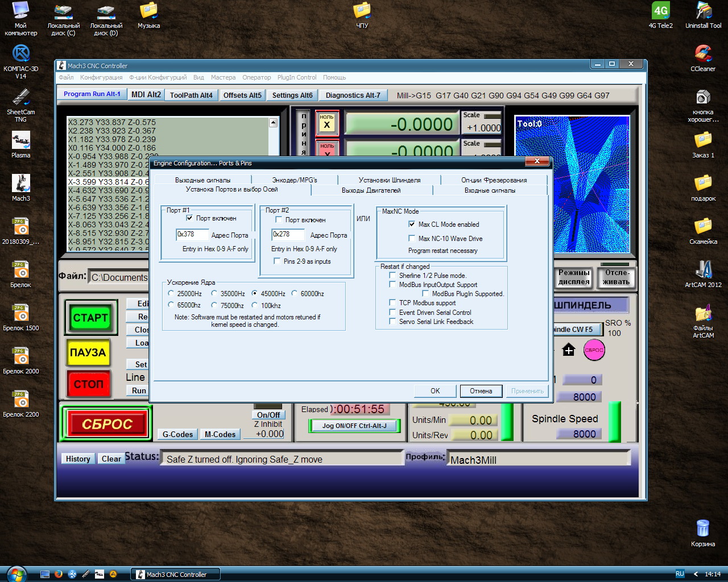
Task: Launch КОМПАС-3D V14 desktop shortcut
Action: [21, 62]
